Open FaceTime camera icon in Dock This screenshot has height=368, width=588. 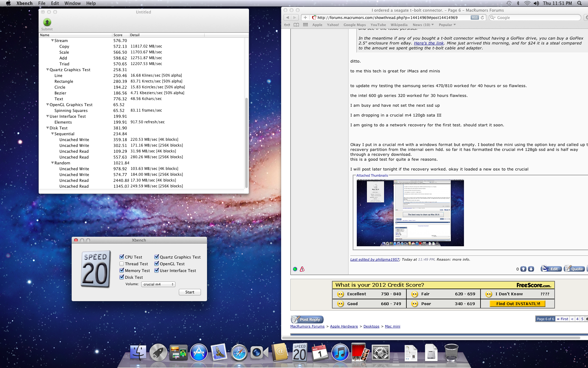tap(259, 352)
